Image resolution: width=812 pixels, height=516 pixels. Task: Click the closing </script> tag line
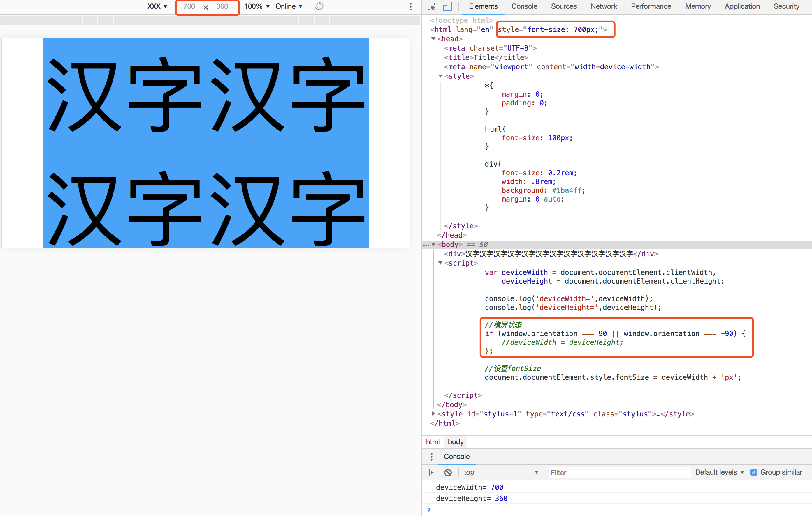463,395
